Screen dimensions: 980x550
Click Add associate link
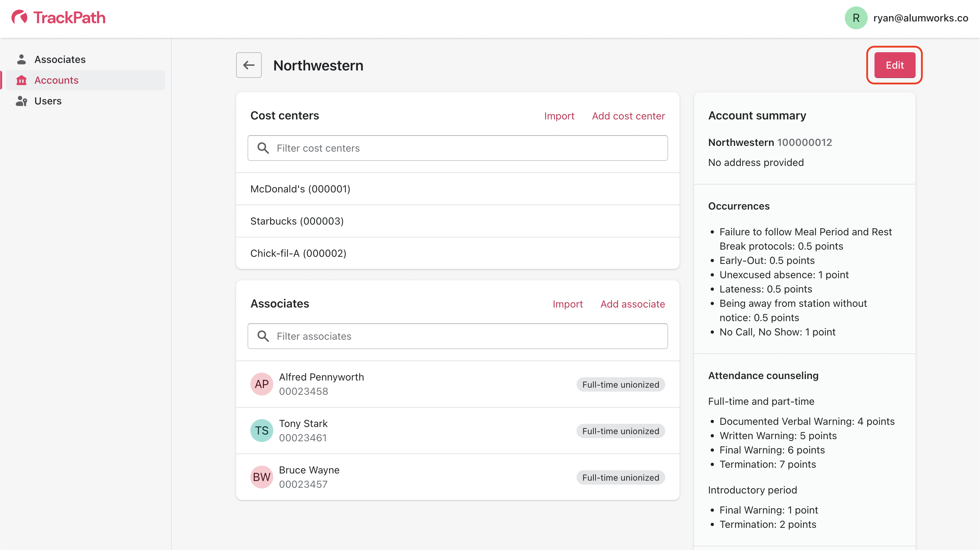(632, 304)
